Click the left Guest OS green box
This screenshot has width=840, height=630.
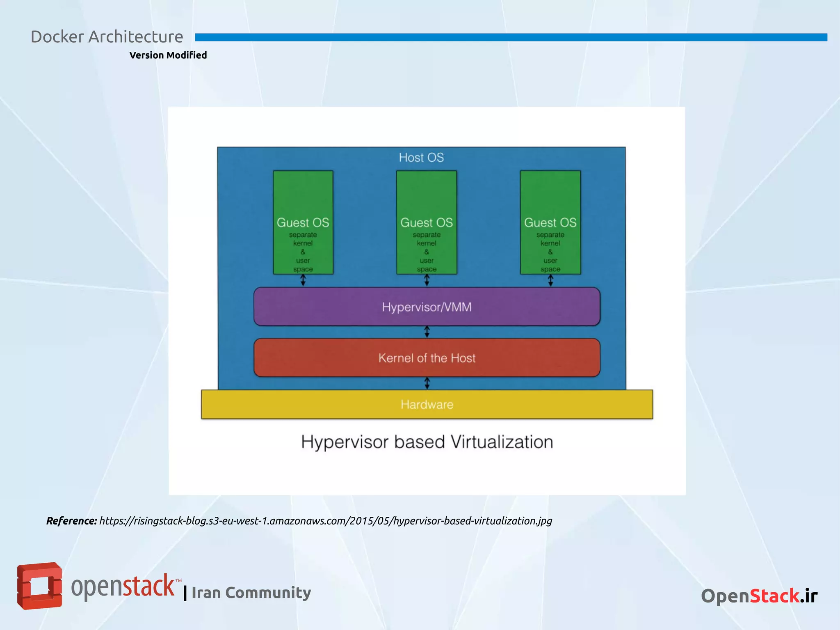tap(303, 222)
